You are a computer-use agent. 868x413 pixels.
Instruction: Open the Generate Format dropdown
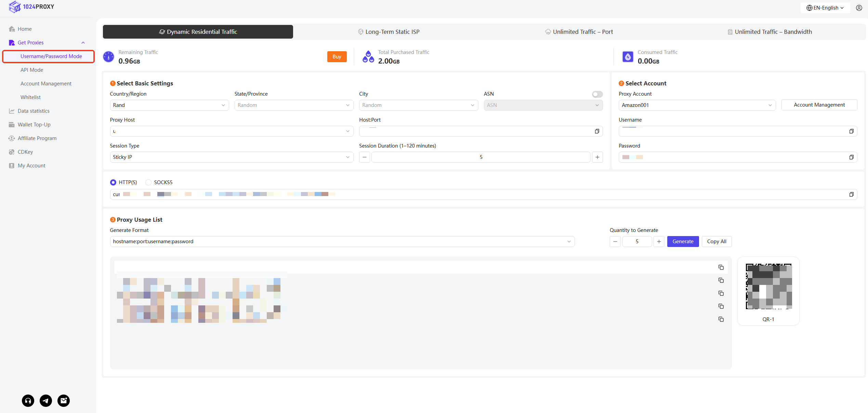click(x=342, y=242)
